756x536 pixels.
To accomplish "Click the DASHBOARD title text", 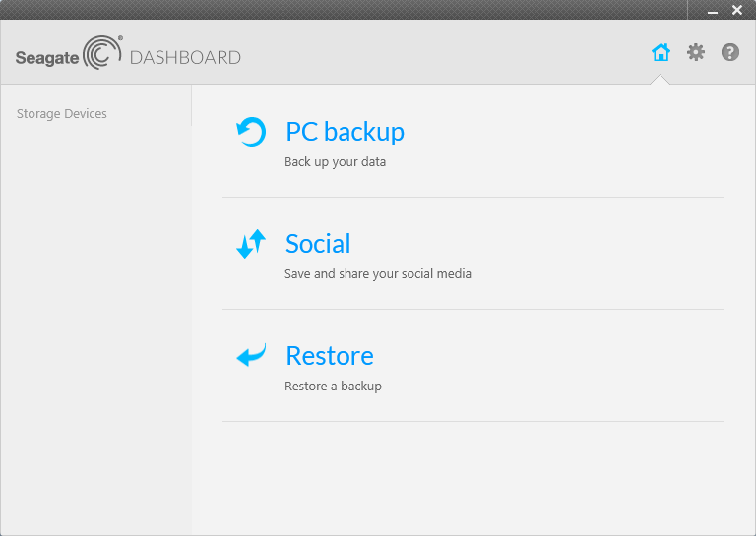I will pos(185,58).
